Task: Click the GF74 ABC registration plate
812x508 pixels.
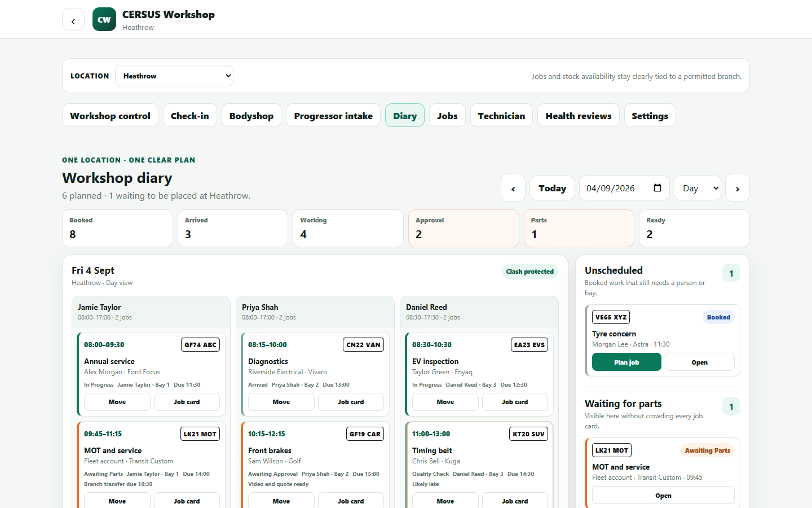Action: 200,345
